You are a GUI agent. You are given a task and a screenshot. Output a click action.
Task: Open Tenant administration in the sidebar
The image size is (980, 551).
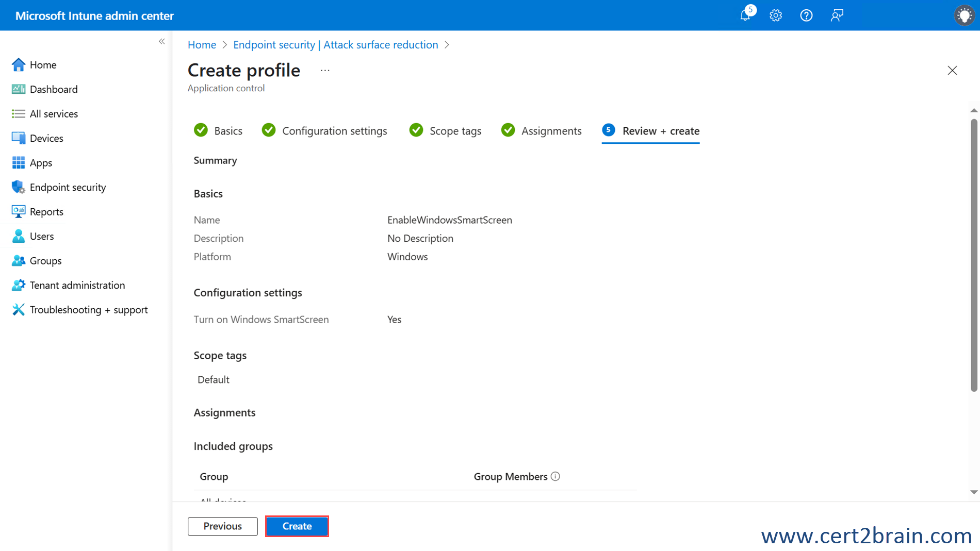tap(77, 285)
